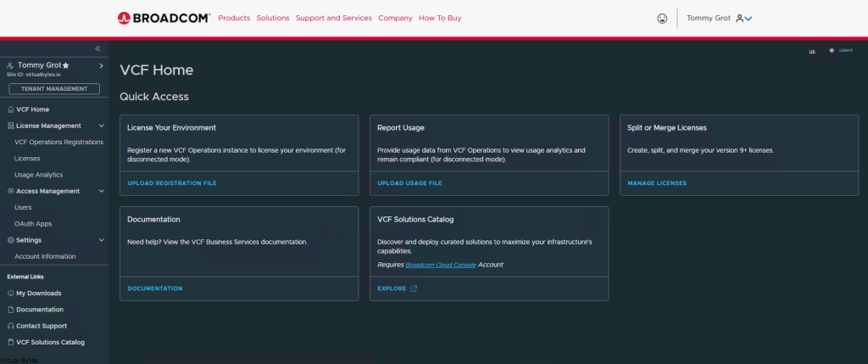Viewport: 868px width, 364px height.
Task: Select the Report Usage card title
Action: pos(401,128)
